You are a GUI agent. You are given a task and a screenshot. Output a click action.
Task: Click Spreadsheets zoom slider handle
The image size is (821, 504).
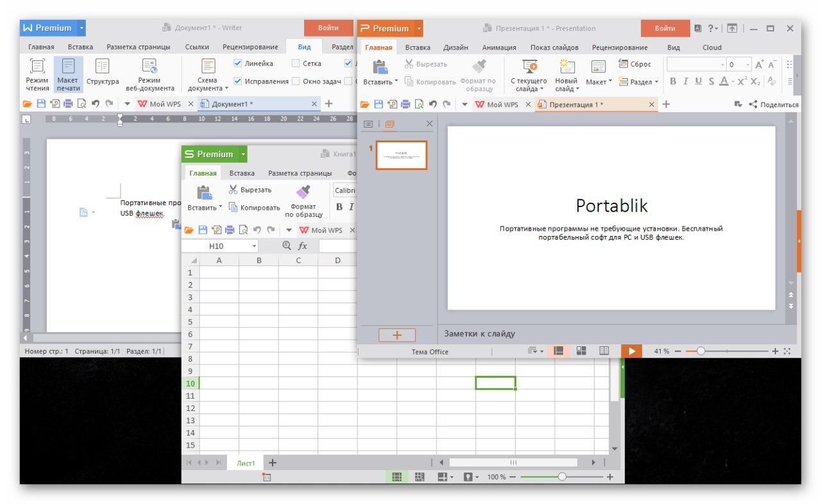pyautogui.click(x=562, y=477)
